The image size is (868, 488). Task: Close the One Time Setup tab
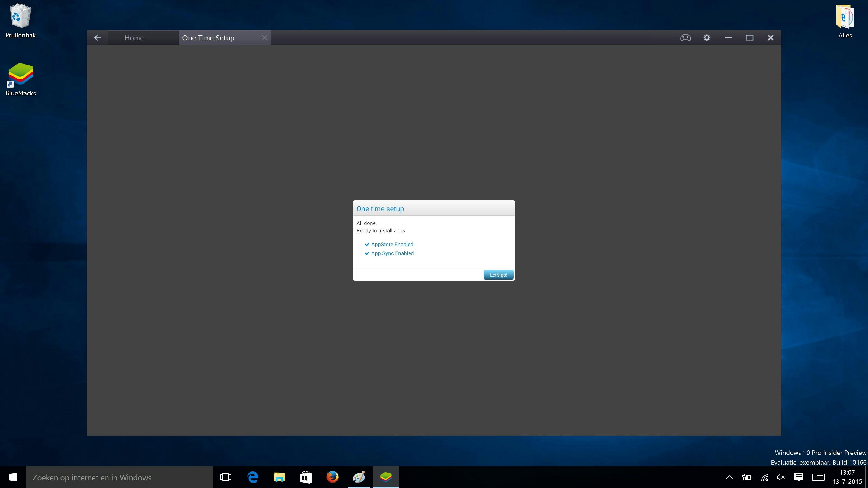tap(264, 38)
